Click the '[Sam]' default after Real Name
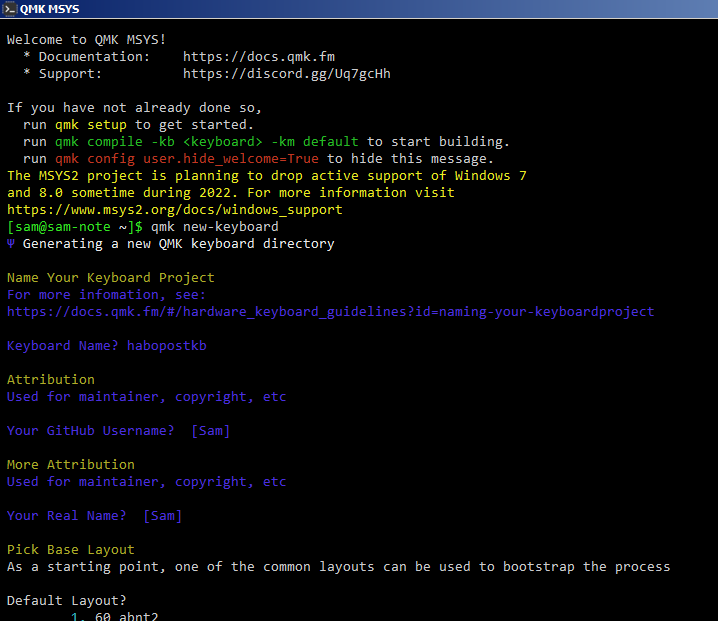Viewport: 718px width, 621px height. tap(163, 516)
